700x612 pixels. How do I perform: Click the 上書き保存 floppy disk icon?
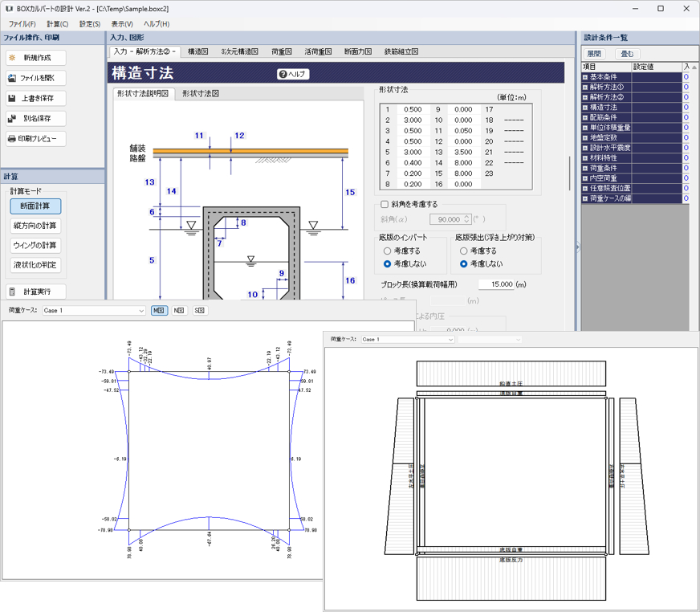tap(12, 98)
